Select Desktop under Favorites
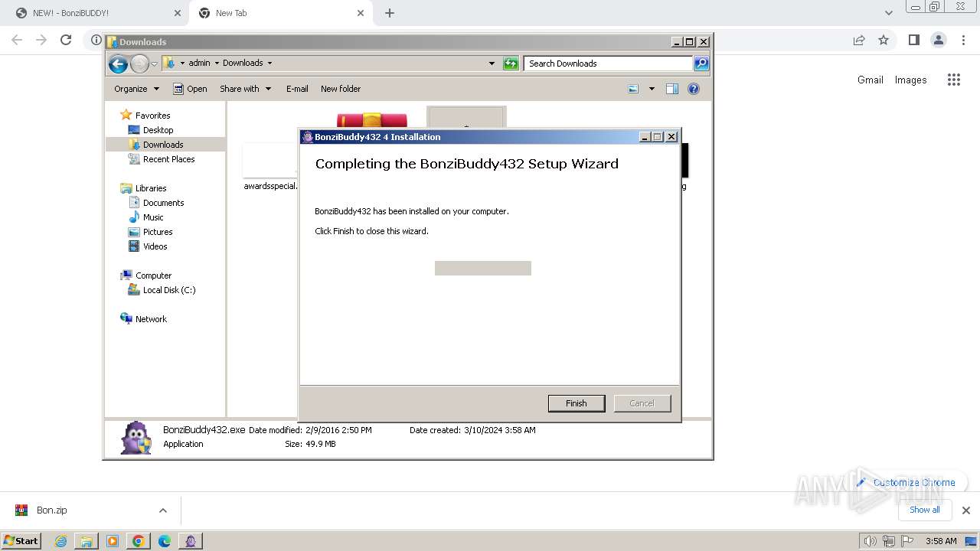980x551 pixels. point(158,130)
